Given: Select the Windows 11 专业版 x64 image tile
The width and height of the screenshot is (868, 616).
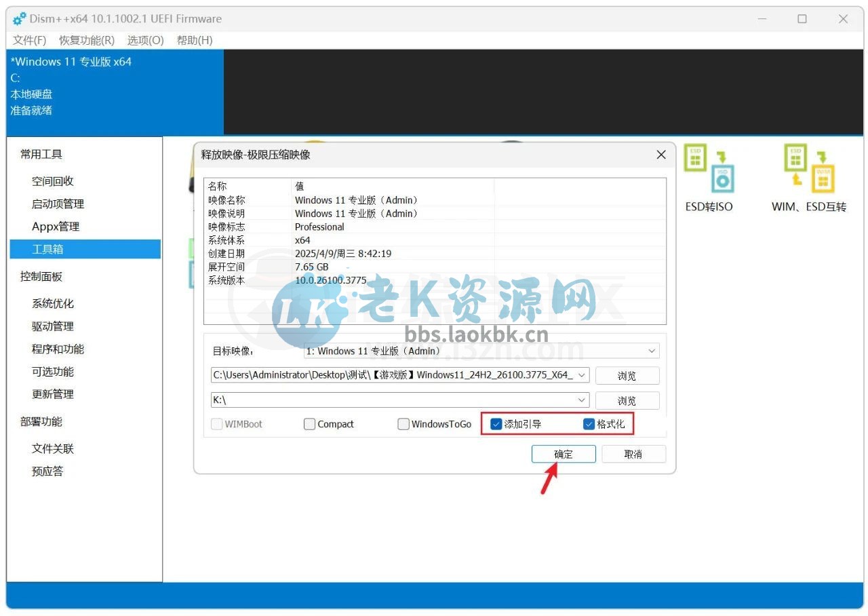Looking at the screenshot, I should tap(115, 92).
